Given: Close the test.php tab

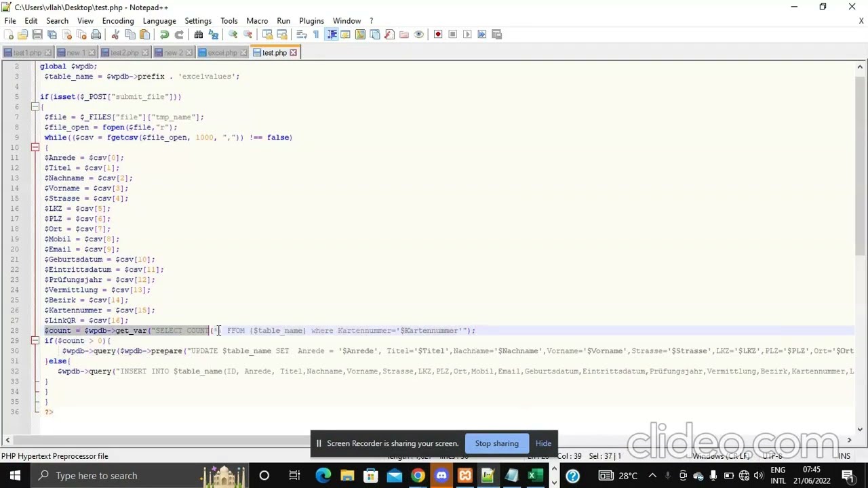Looking at the screenshot, I should pos(294,53).
